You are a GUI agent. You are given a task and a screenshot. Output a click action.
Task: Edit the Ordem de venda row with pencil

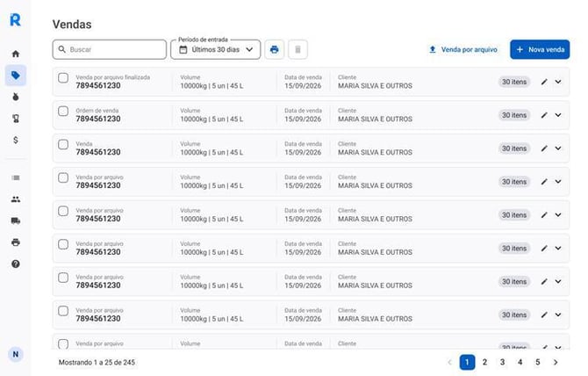click(544, 115)
